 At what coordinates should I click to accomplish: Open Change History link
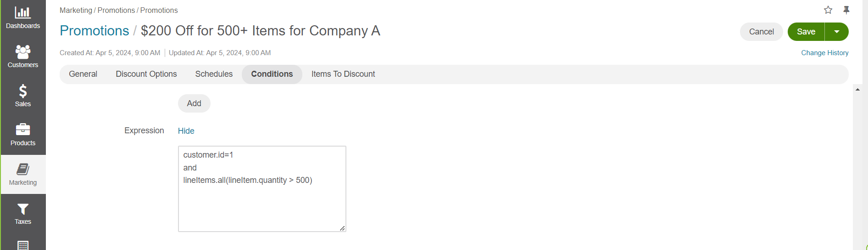click(x=824, y=53)
